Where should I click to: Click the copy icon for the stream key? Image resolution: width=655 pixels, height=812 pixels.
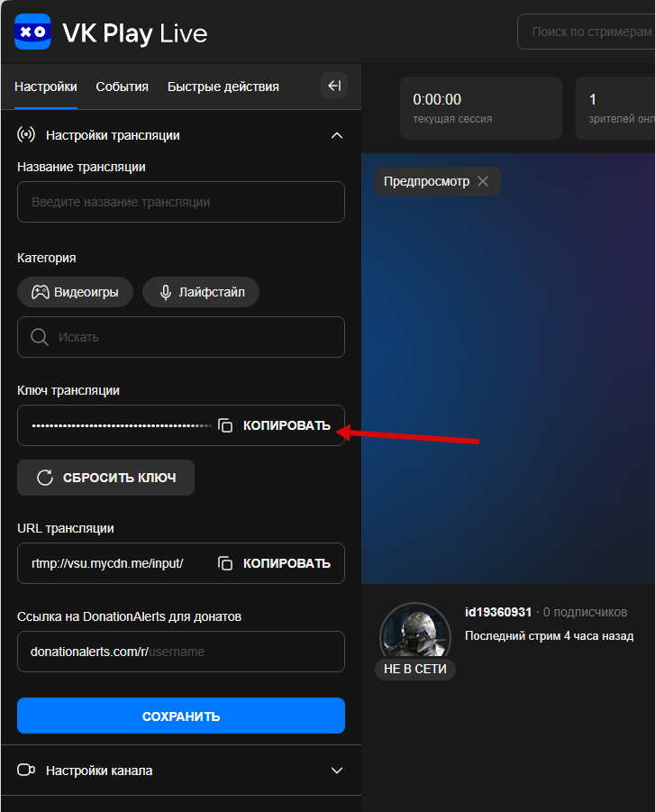coord(226,425)
